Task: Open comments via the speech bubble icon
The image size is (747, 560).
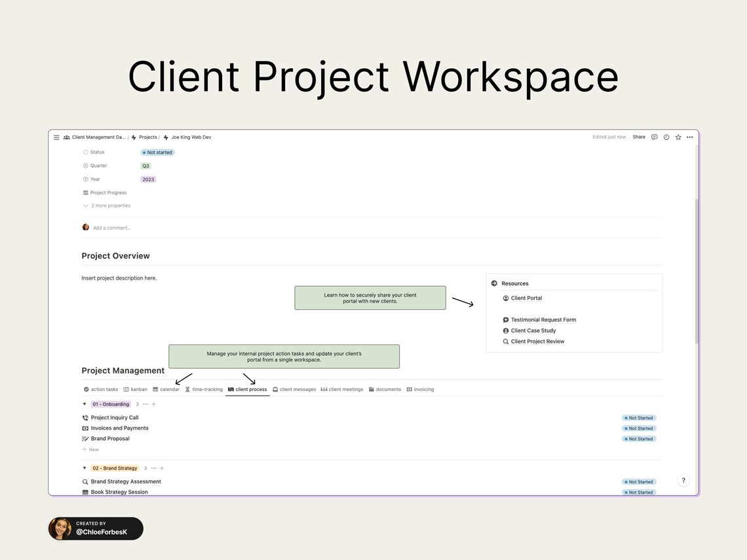Action: pyautogui.click(x=654, y=137)
